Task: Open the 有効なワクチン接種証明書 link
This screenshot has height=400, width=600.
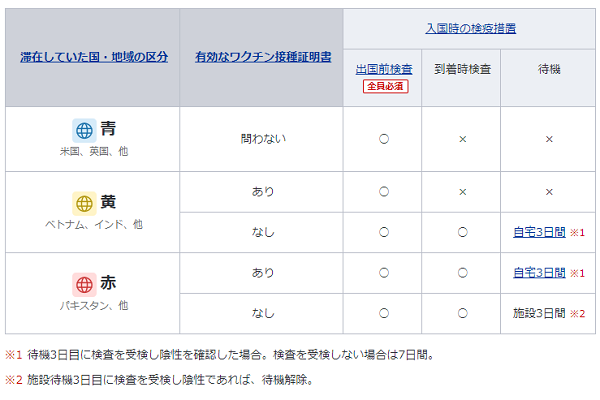Action: coord(263,57)
